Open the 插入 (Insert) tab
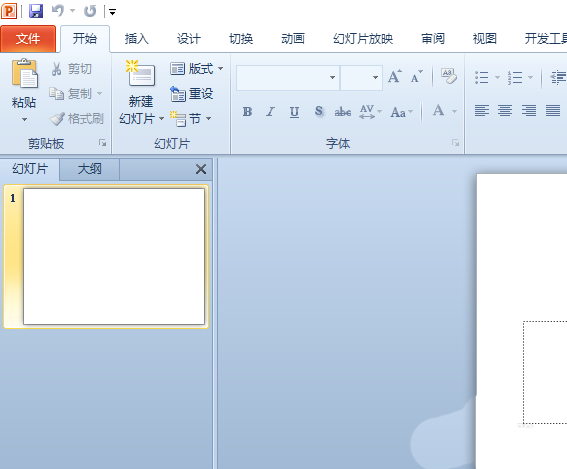Screen dimensions: 567x469 click(137, 39)
